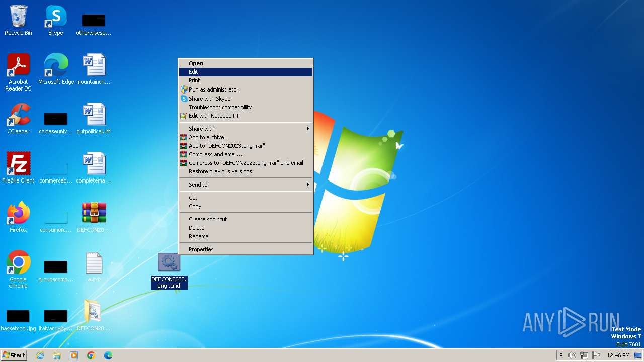Choose Edit in the context menu

(246, 72)
